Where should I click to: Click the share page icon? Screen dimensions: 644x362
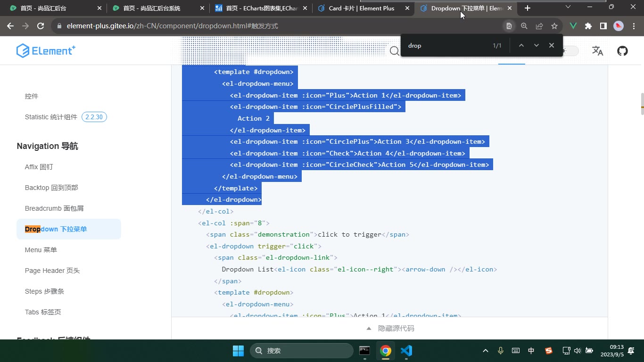click(539, 26)
